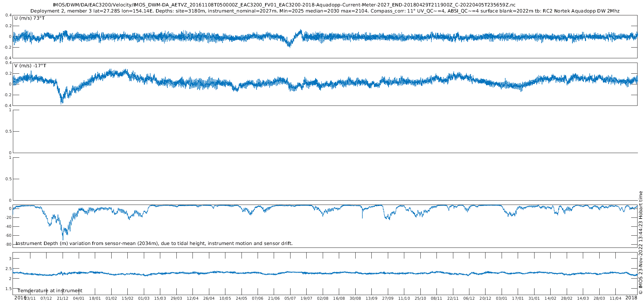Click the 11/04 date tick label
Image resolution: width=644 pixels, height=304 pixels.
pyautogui.click(x=616, y=299)
